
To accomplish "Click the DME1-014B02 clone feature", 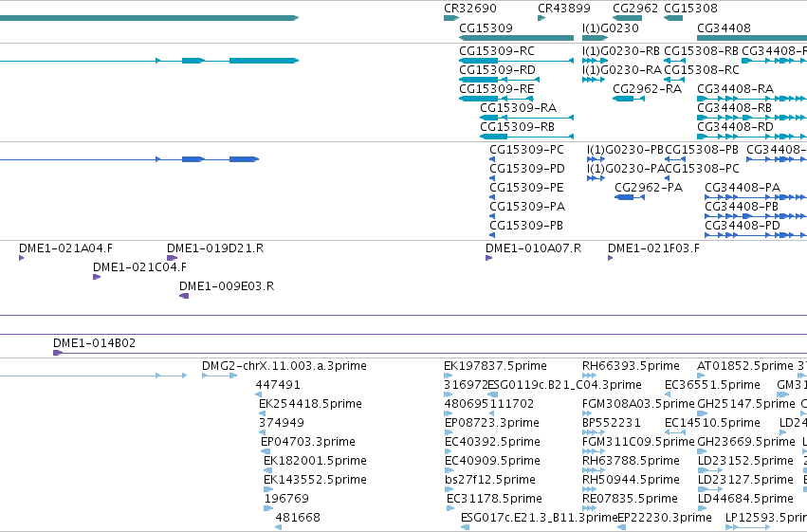I will 430,353.
